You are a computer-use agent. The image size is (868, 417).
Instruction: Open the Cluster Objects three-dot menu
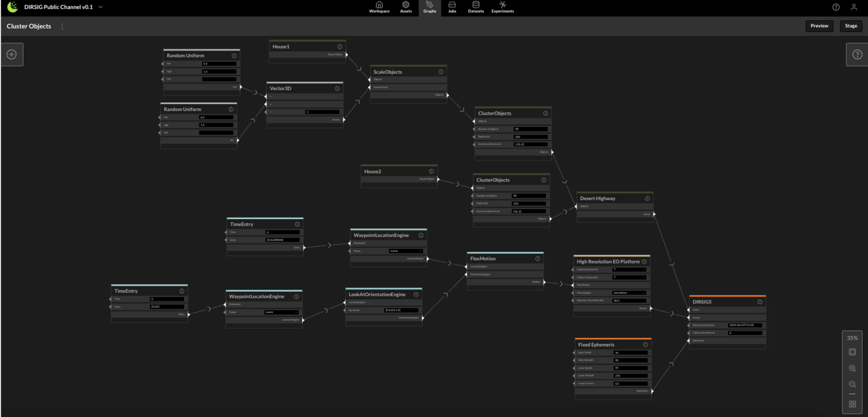click(62, 26)
